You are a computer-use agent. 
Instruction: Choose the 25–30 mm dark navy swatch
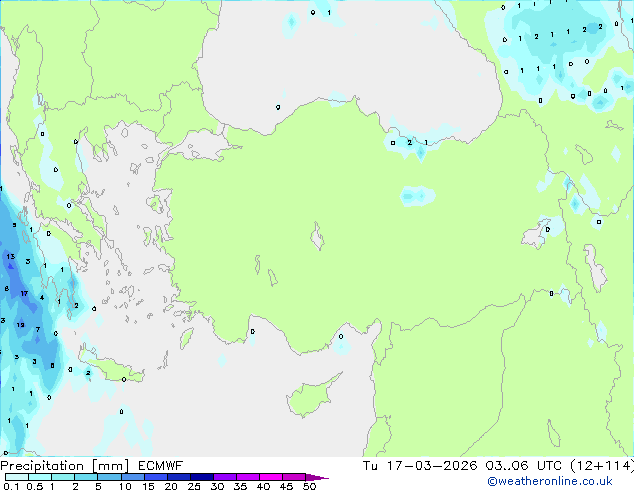(201, 477)
